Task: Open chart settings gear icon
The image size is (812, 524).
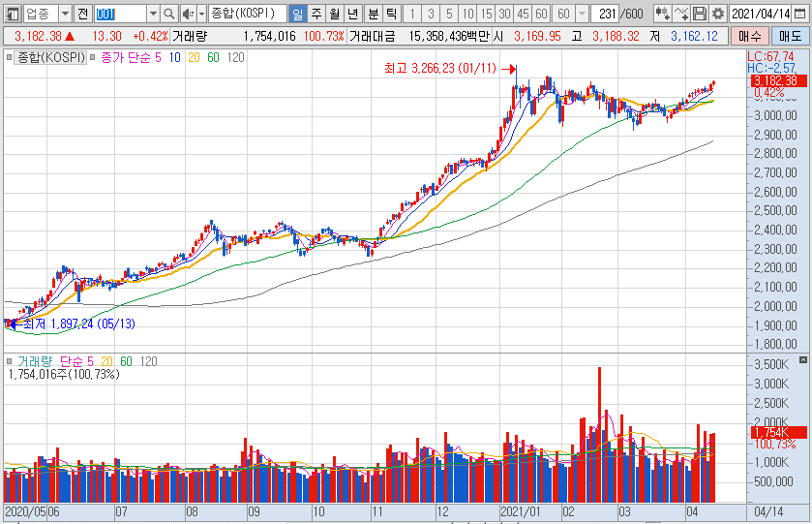Action: [718, 14]
